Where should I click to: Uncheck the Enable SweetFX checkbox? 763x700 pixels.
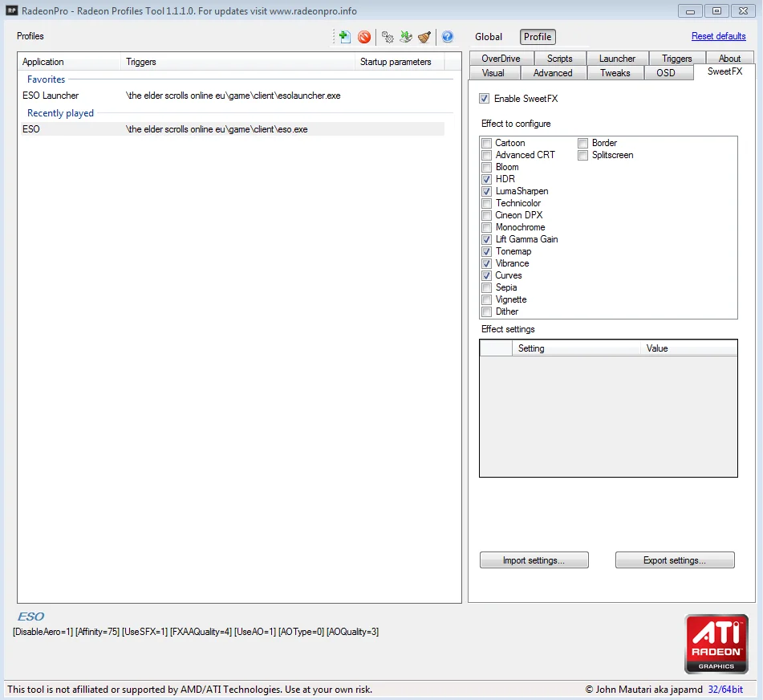[x=484, y=98]
